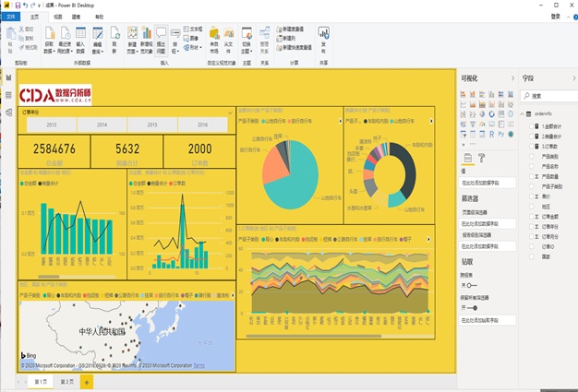This screenshot has width=578, height=392.
Task: Advance the donut chart legend arrow
Action: coord(431,121)
